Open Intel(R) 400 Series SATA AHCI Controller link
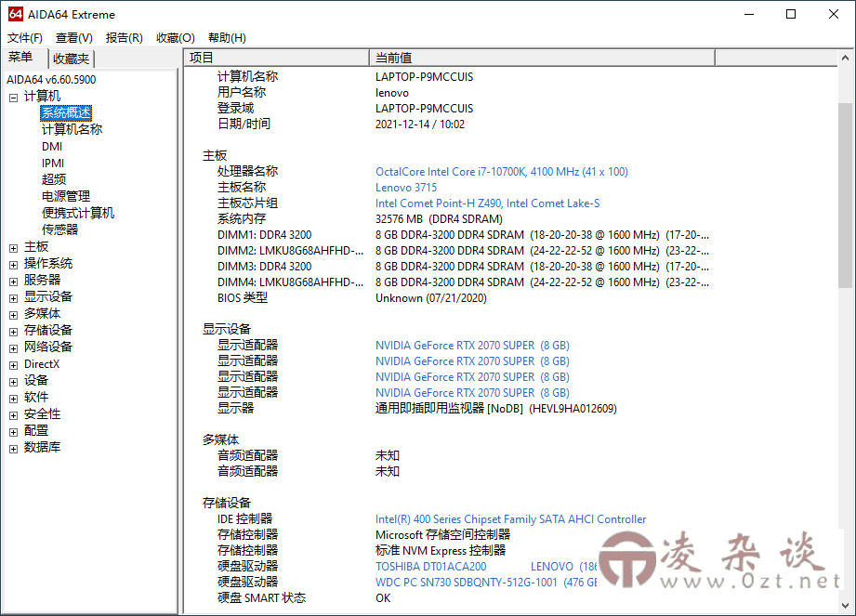 510,519
